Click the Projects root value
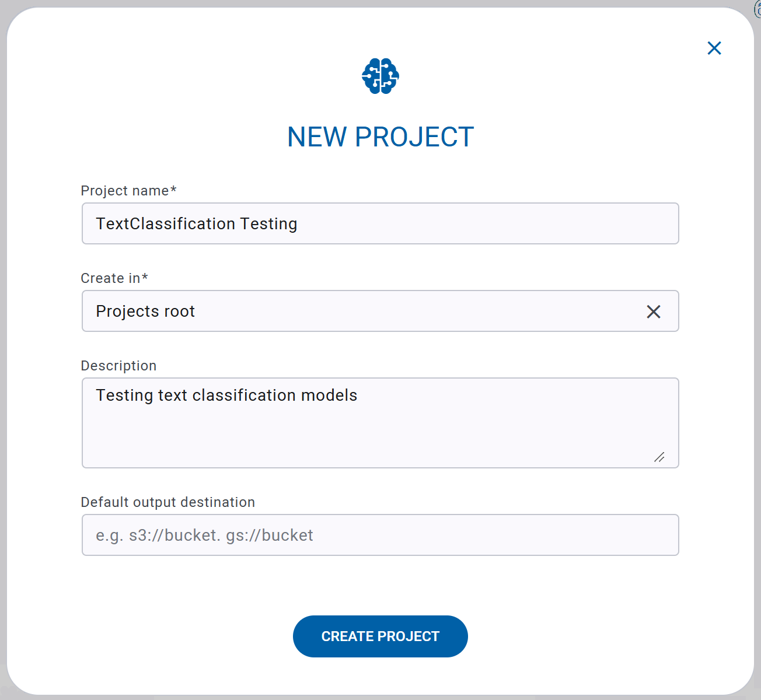The width and height of the screenshot is (761, 700). 145,311
